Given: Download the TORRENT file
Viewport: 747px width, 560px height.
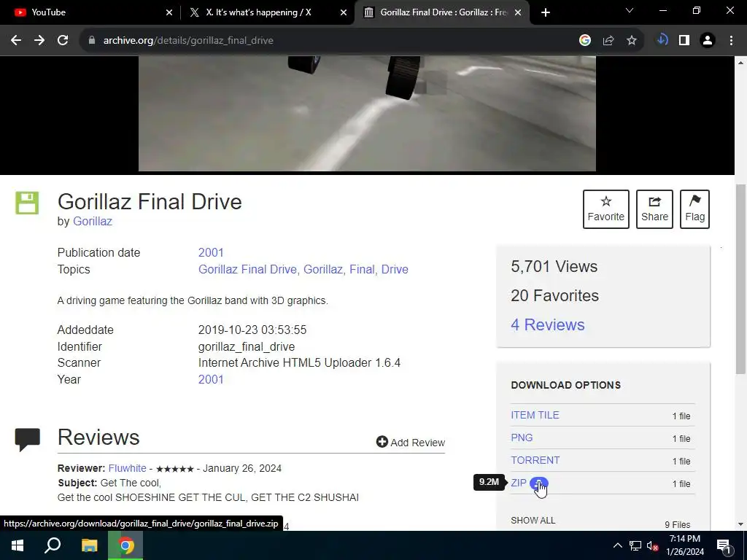Looking at the screenshot, I should [535, 461].
